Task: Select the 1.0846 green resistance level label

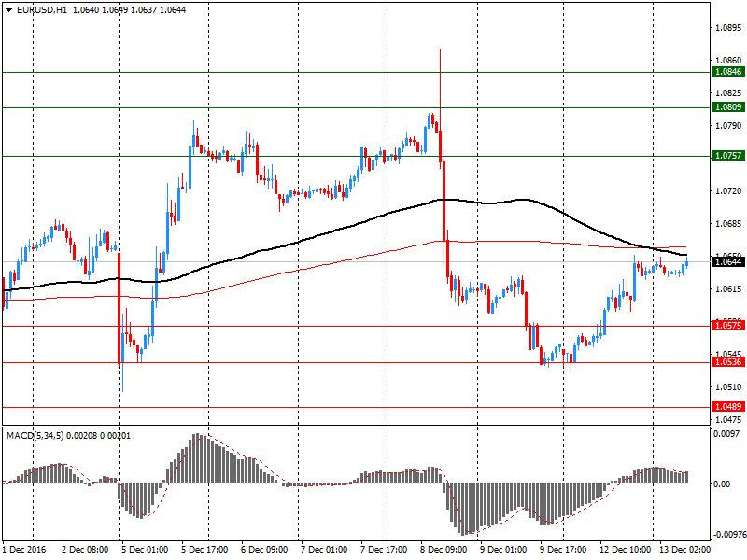Action: [x=728, y=72]
